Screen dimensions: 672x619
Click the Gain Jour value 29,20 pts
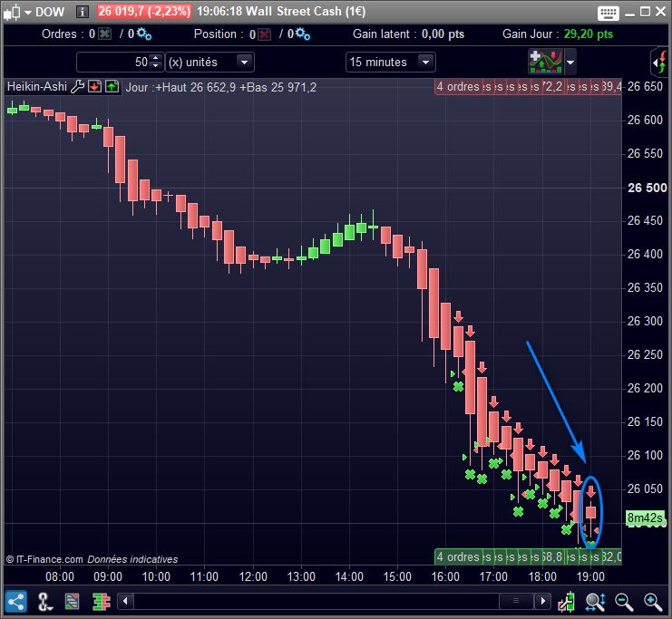tap(588, 34)
